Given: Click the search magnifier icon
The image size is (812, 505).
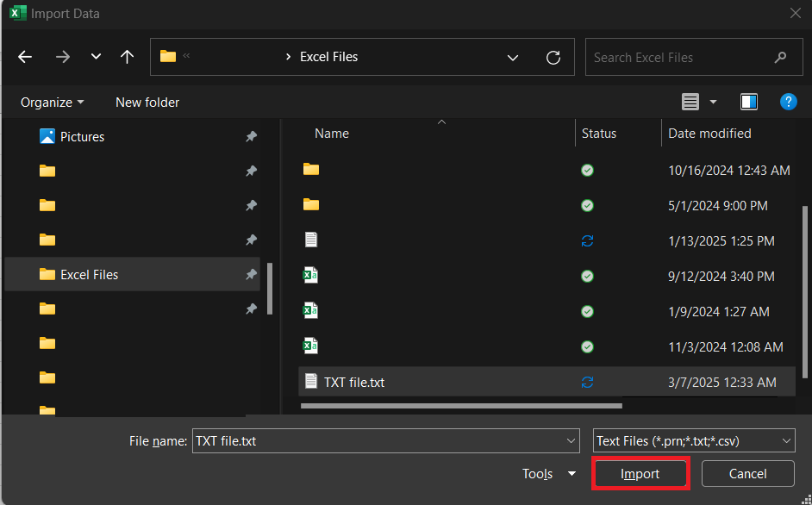Looking at the screenshot, I should [x=780, y=58].
